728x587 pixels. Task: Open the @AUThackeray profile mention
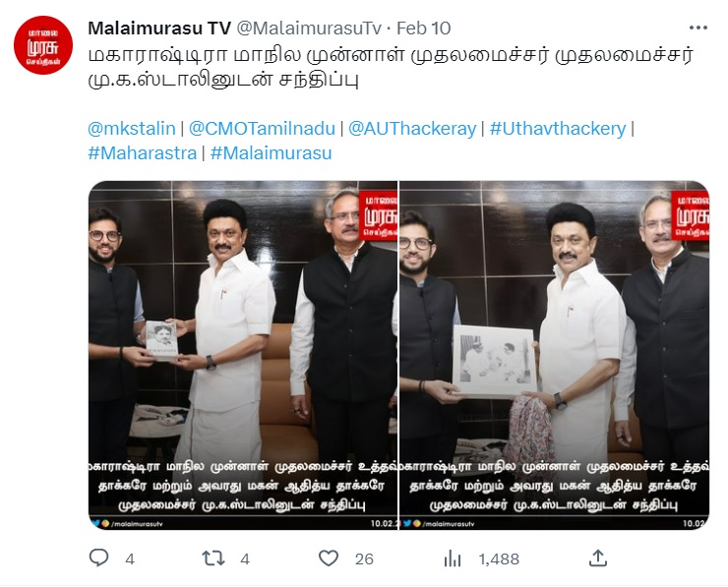tap(412, 128)
